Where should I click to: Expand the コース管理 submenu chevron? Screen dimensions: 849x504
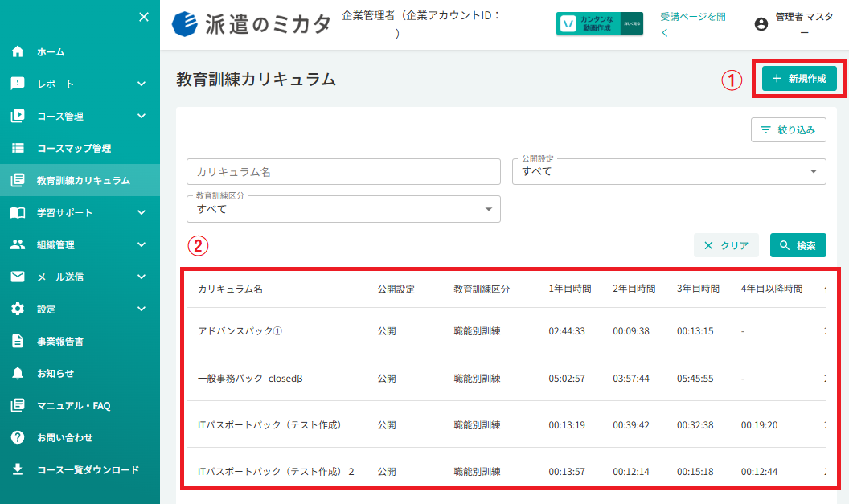tap(141, 116)
